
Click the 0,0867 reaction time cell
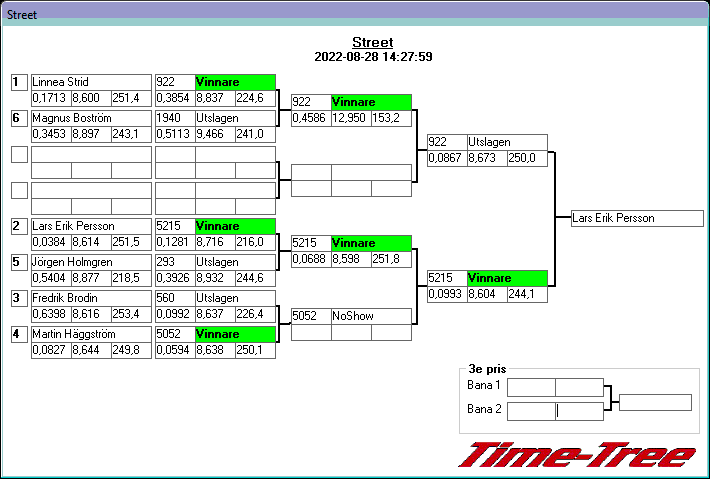[447, 158]
